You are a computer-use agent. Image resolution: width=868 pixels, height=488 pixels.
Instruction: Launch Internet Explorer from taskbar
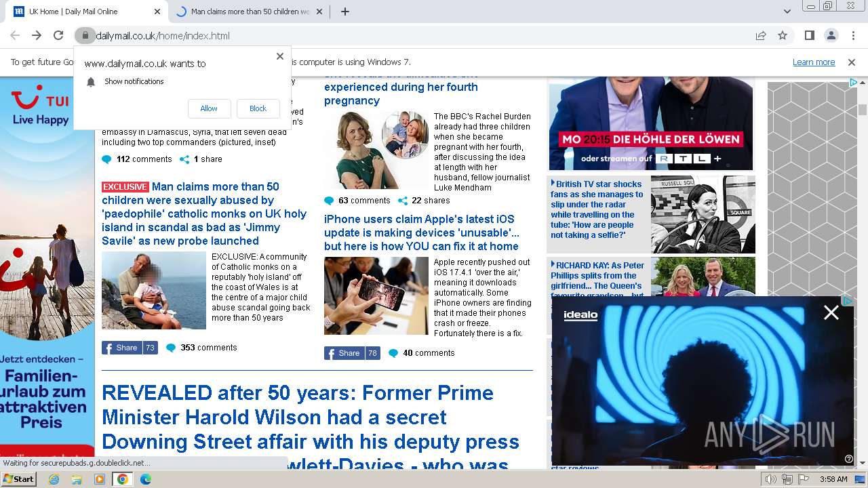pyautogui.click(x=54, y=479)
